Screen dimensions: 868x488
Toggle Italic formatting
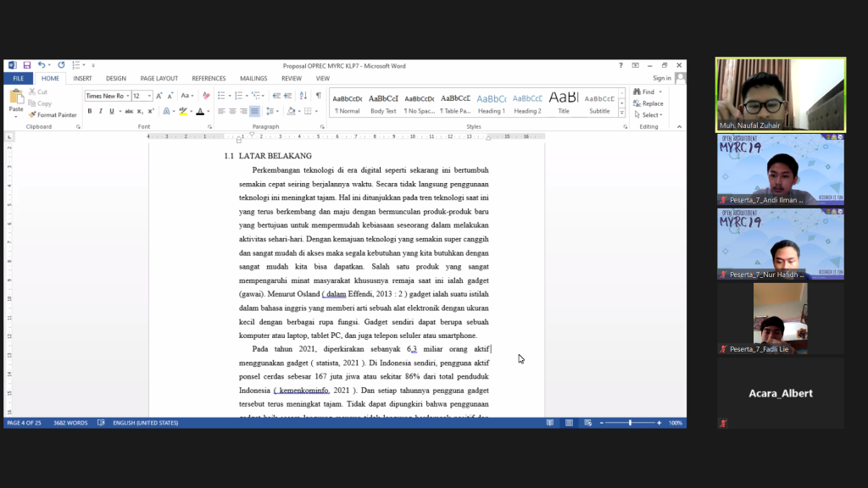[101, 111]
